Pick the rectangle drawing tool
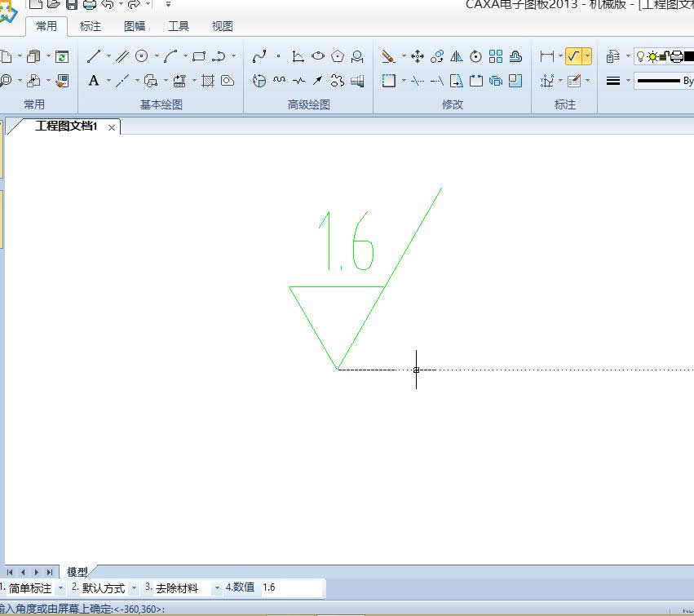The height and width of the screenshot is (616, 694). tap(198, 56)
